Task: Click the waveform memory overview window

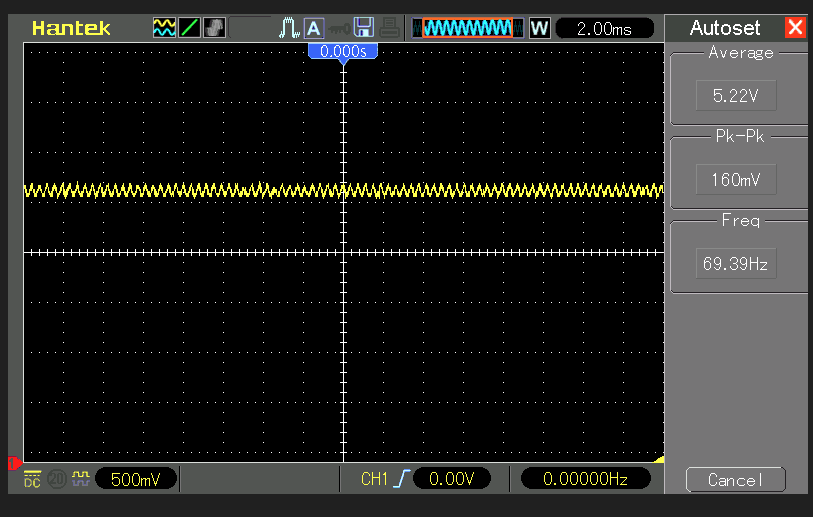Action: click(467, 28)
